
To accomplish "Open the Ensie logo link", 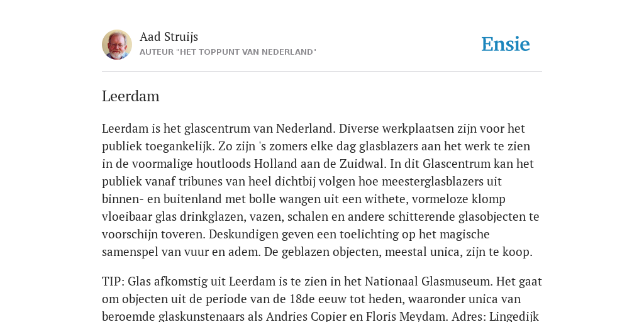I will [x=506, y=44].
